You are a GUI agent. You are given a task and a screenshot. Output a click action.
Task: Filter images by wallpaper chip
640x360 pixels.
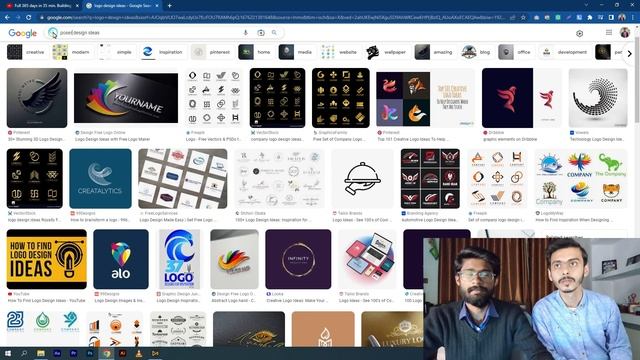[x=387, y=52]
